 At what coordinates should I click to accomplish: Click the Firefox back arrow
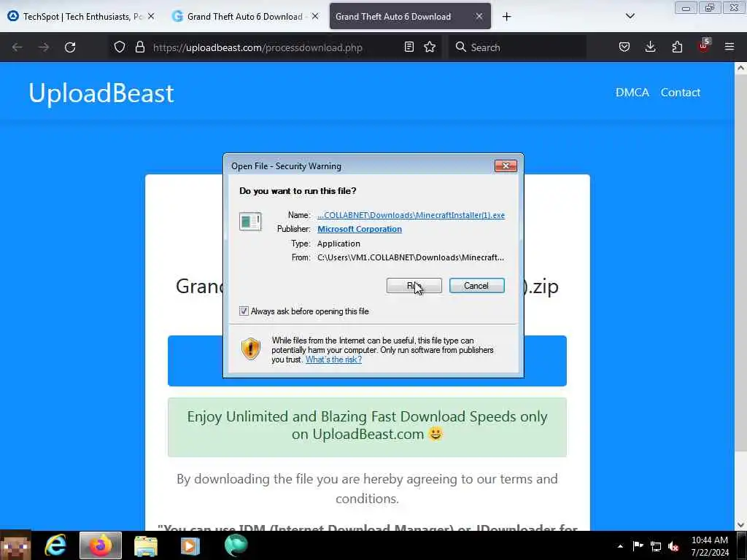tap(18, 47)
